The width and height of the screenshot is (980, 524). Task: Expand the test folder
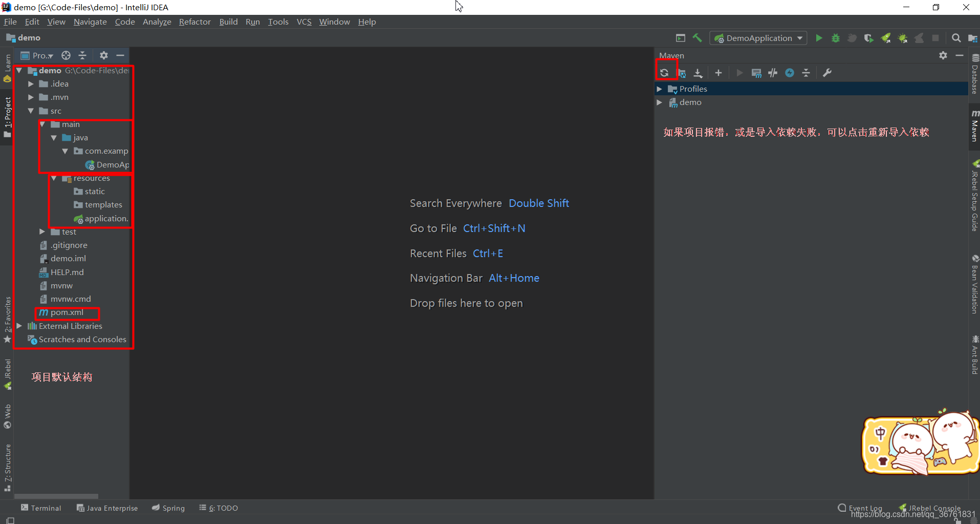(42, 232)
